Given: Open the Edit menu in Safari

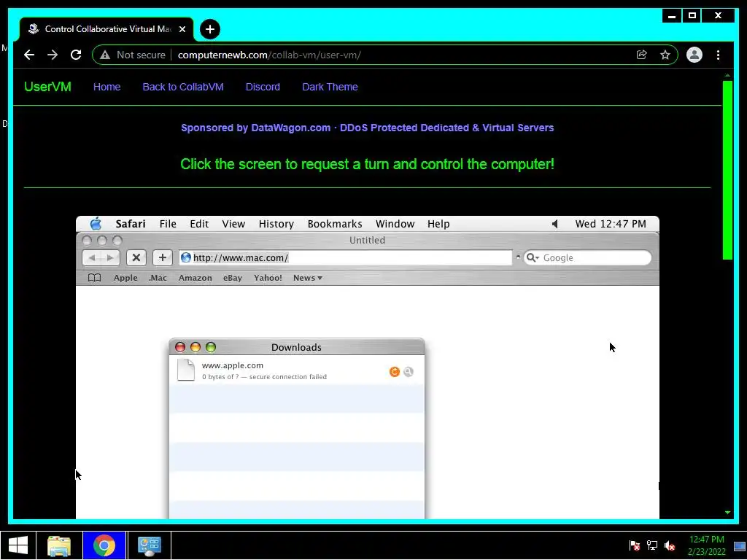Looking at the screenshot, I should point(199,224).
